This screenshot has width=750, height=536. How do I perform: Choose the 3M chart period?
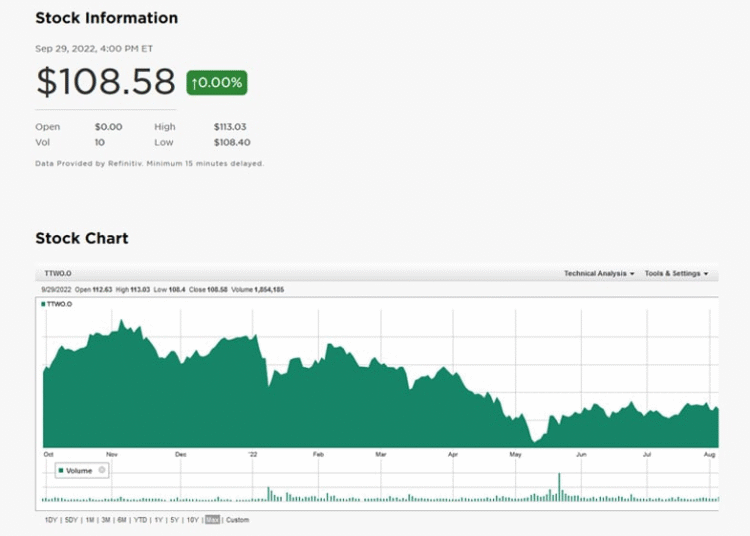click(105, 520)
